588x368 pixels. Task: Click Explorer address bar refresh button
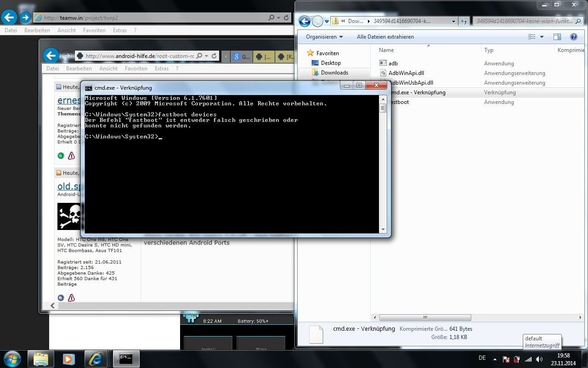pos(464,21)
